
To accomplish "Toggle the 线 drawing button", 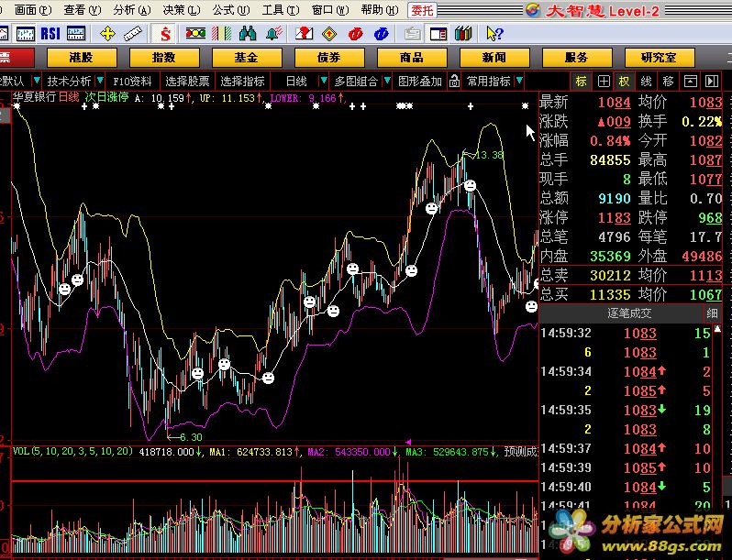I will pyautogui.click(x=646, y=82).
